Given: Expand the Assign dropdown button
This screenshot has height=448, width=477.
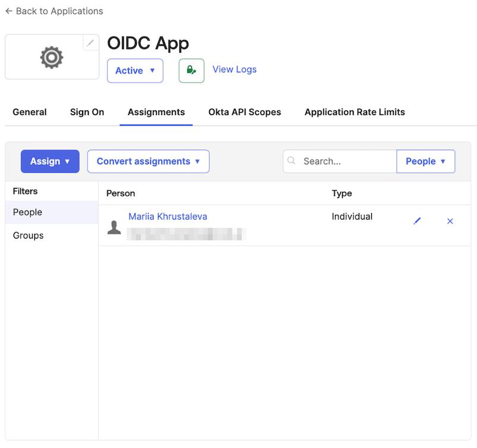Looking at the screenshot, I should click(50, 161).
